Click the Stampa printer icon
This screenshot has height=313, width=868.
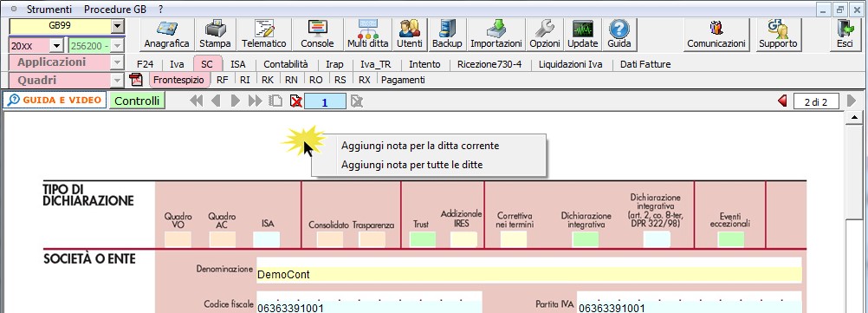(216, 34)
